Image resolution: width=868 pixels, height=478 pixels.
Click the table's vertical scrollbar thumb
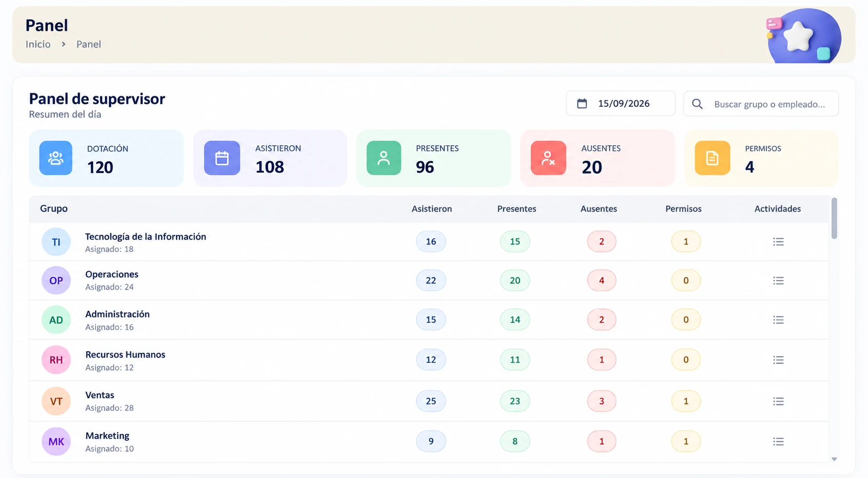834,218
